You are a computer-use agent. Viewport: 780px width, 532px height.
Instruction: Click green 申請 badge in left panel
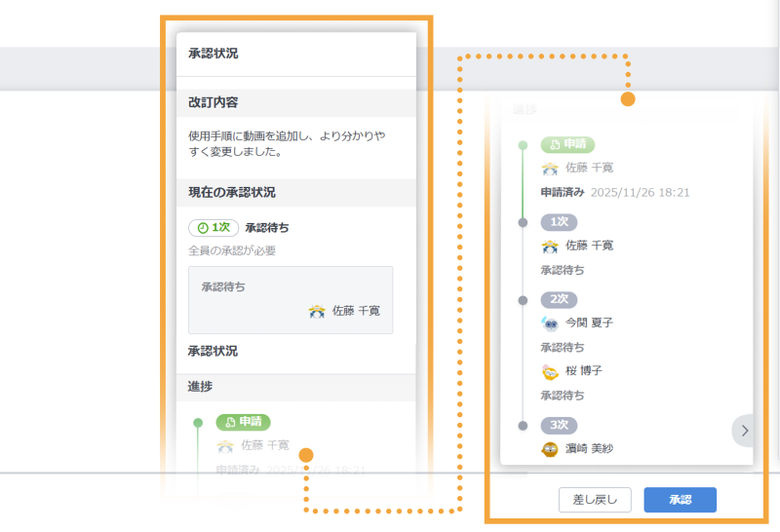click(243, 422)
